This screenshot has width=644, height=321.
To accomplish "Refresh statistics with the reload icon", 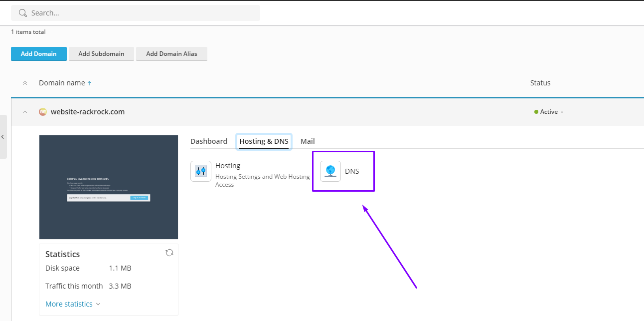I will click(169, 253).
